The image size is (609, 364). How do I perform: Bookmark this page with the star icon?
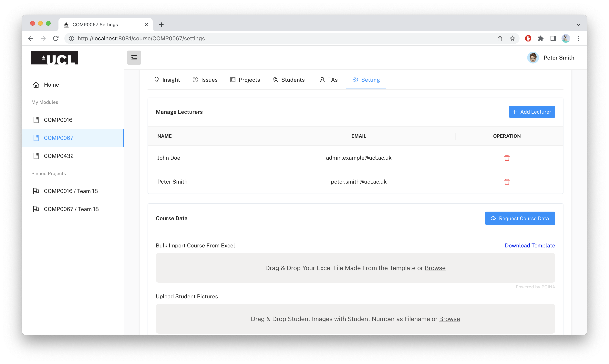(x=512, y=39)
